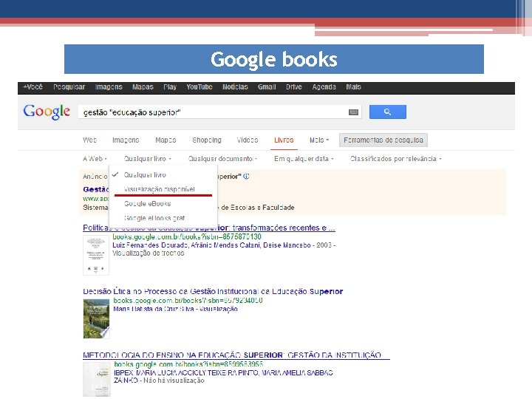Go to Imagens in the black bar
This screenshot has height=399, width=532.
109,87
